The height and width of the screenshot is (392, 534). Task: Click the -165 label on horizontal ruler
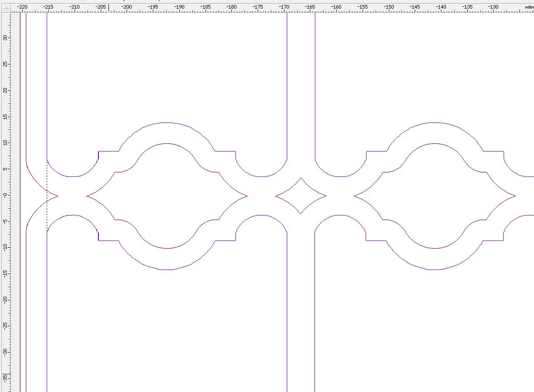pyautogui.click(x=309, y=7)
